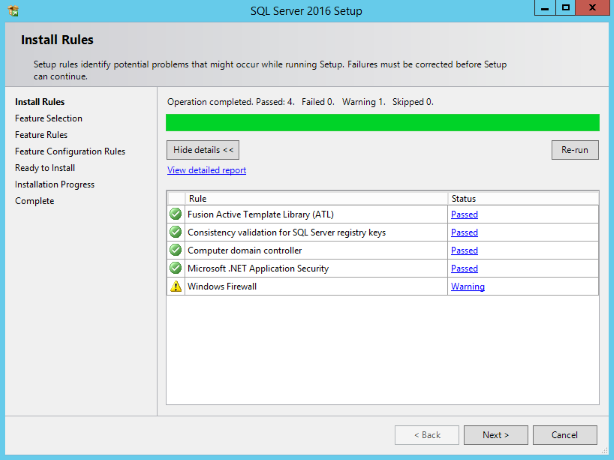Click green check icon for Computer domain controller
614x460 pixels.
pyautogui.click(x=175, y=250)
